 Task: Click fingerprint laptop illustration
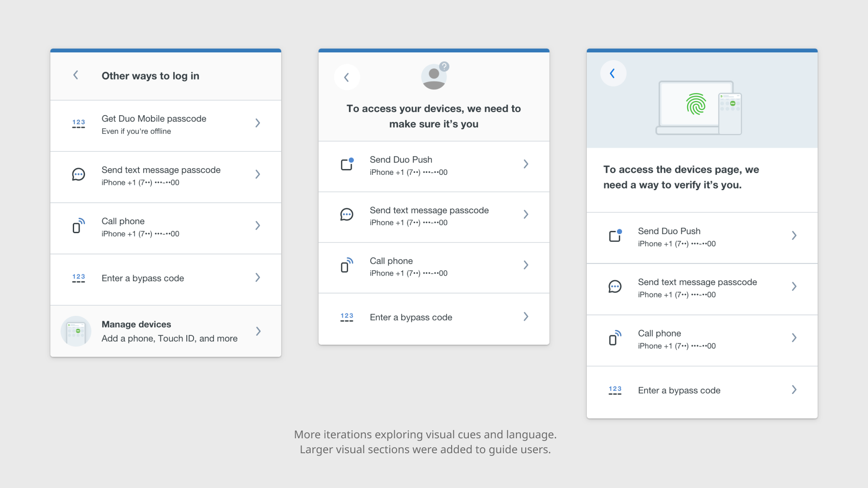699,108
